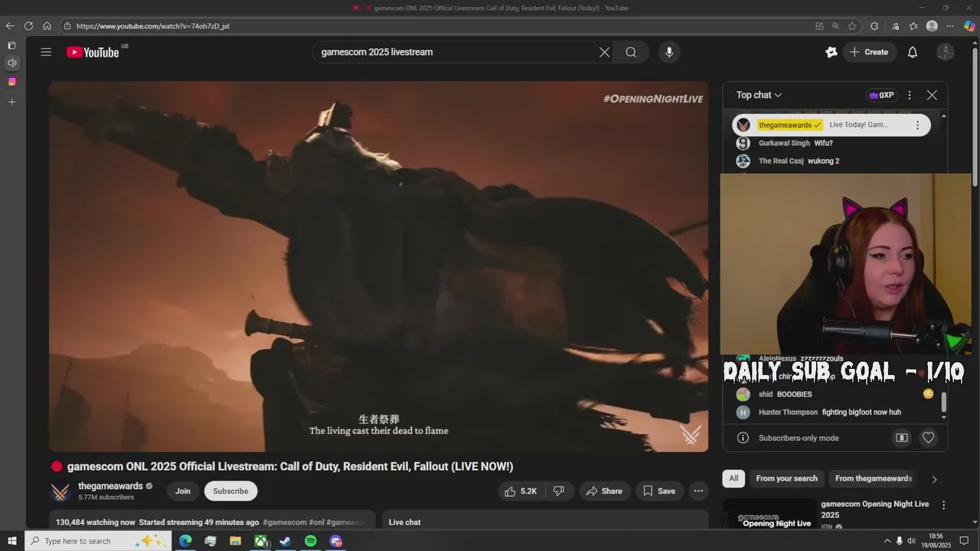980x551 pixels.
Task: Click the #gamescom hashtag link
Action: coord(285,522)
